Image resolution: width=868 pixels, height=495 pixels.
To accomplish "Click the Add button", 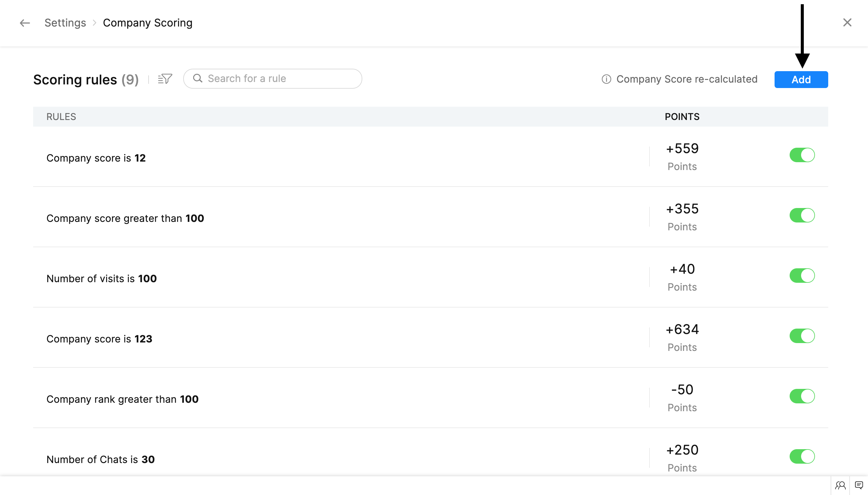I will (801, 80).
